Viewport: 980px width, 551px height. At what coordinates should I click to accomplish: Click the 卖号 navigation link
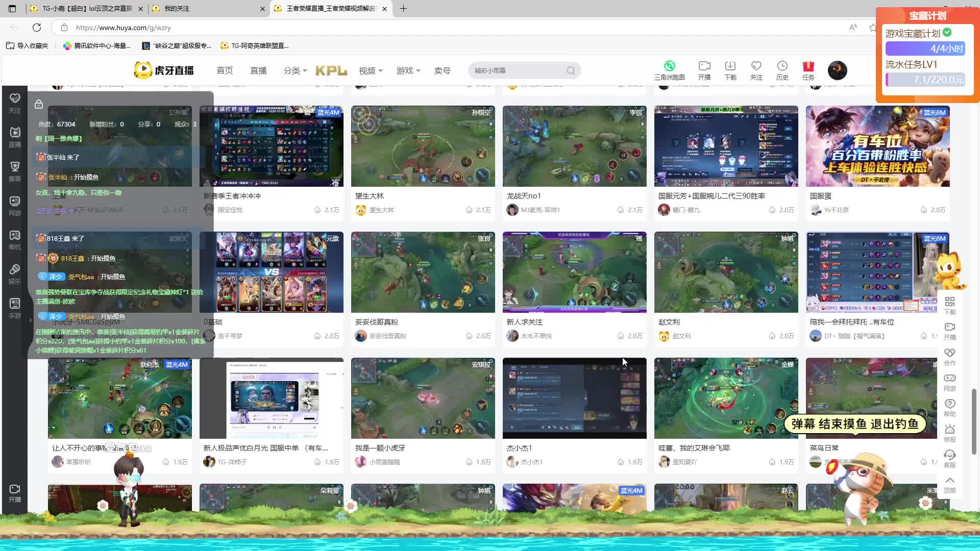pos(442,71)
